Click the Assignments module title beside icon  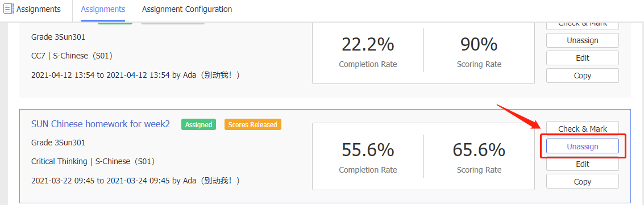39,9
